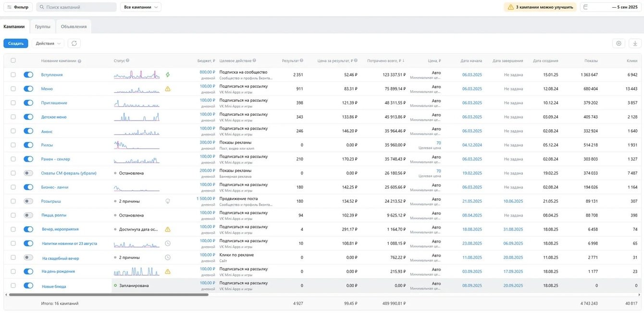Click the download export icon

635,43
